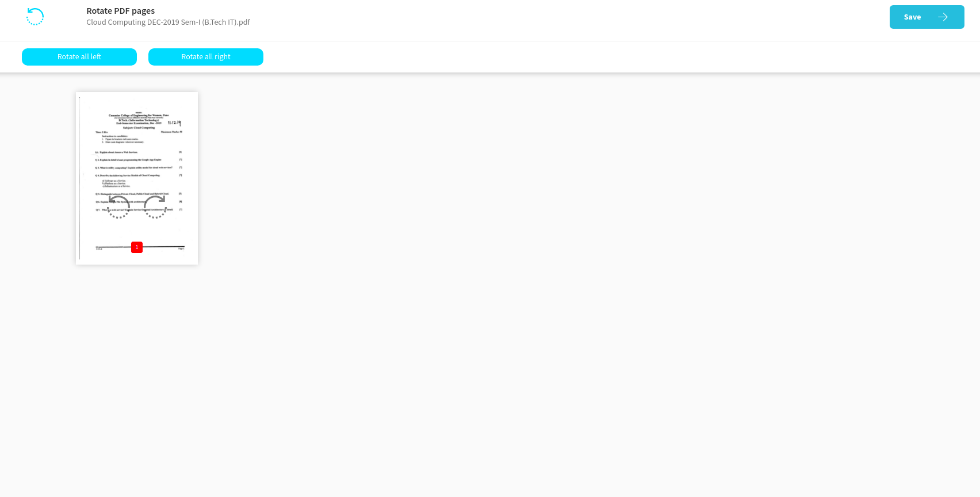This screenshot has height=497, width=980.
Task: Click the rotate-left arrow on page 1
Action: (119, 207)
